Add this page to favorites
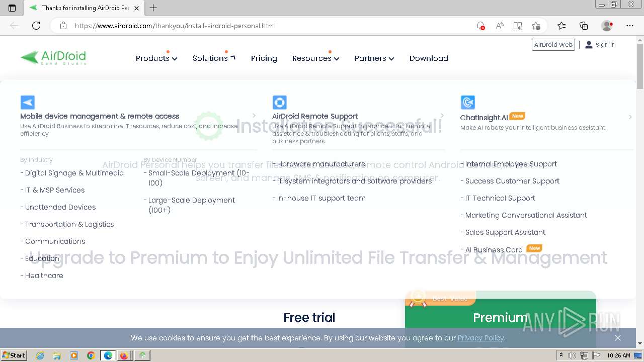644x362 pixels. (x=536, y=26)
